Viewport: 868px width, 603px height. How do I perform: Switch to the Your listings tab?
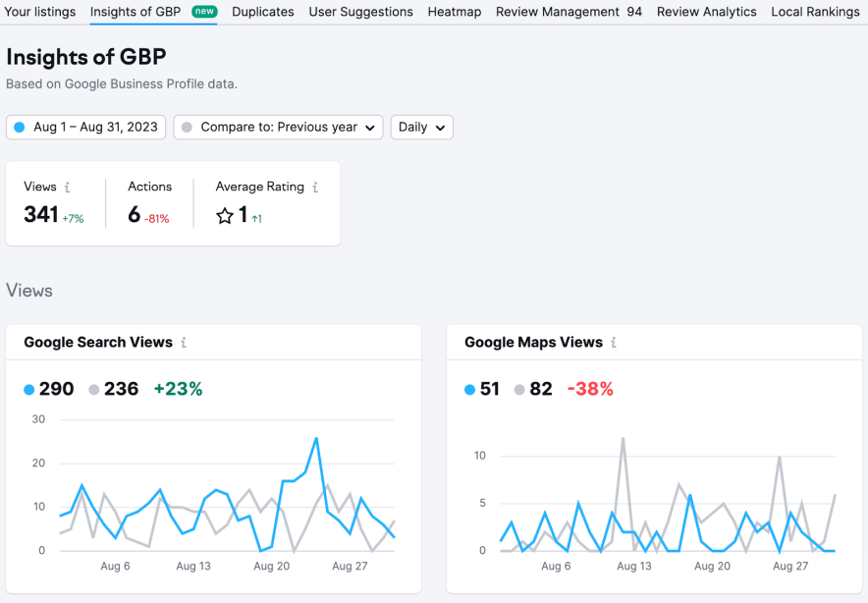coord(40,12)
